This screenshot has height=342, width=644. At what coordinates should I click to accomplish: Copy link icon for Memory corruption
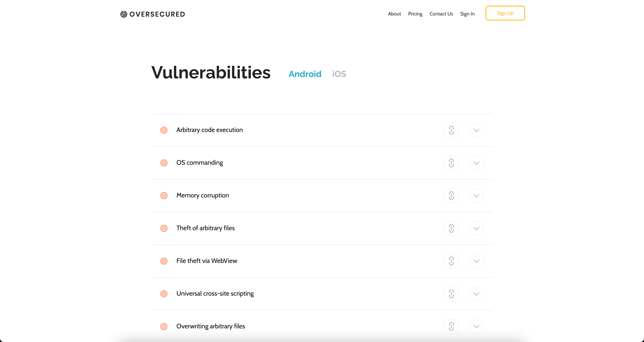(x=451, y=196)
